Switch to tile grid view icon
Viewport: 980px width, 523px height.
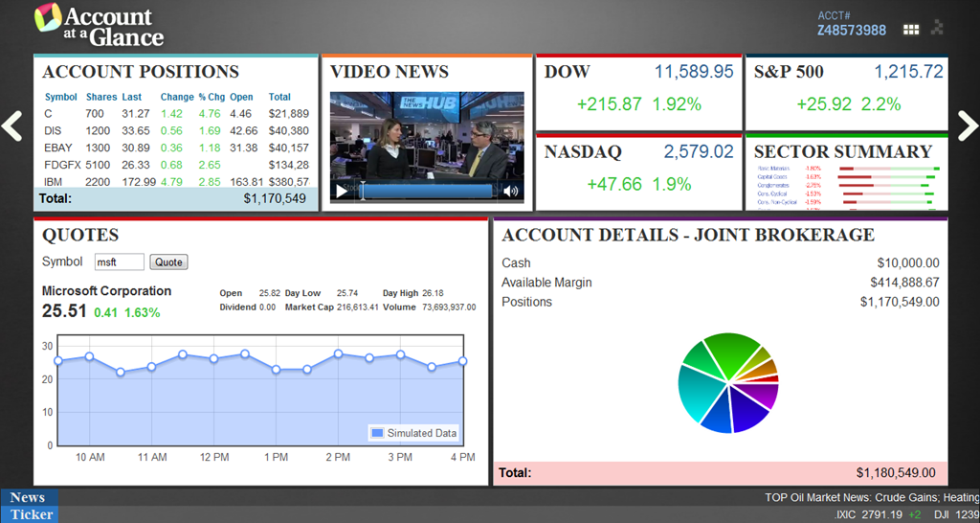(x=911, y=30)
